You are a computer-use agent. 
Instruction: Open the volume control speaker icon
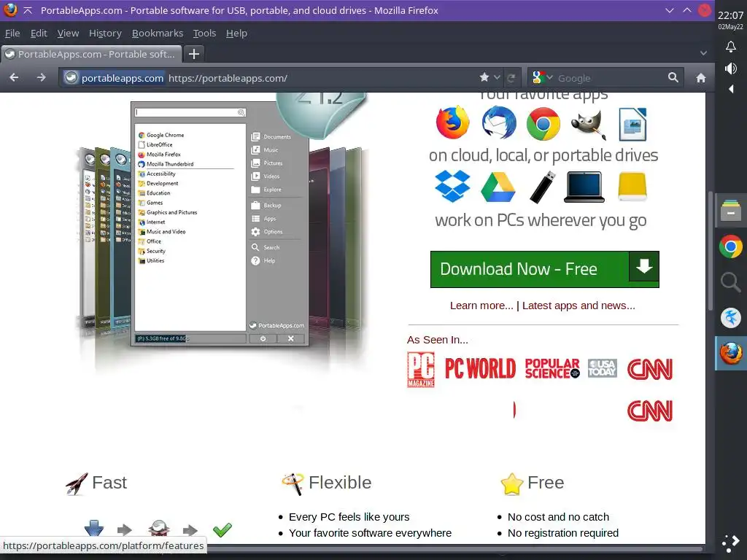pos(730,69)
